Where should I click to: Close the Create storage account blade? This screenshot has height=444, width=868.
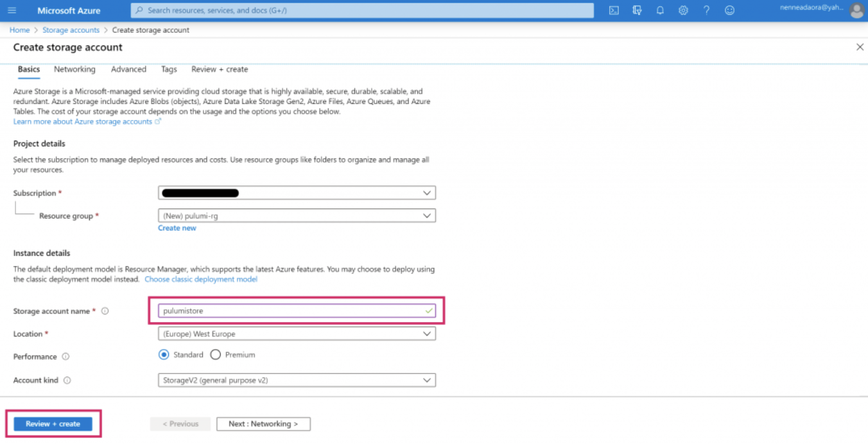[x=860, y=47]
